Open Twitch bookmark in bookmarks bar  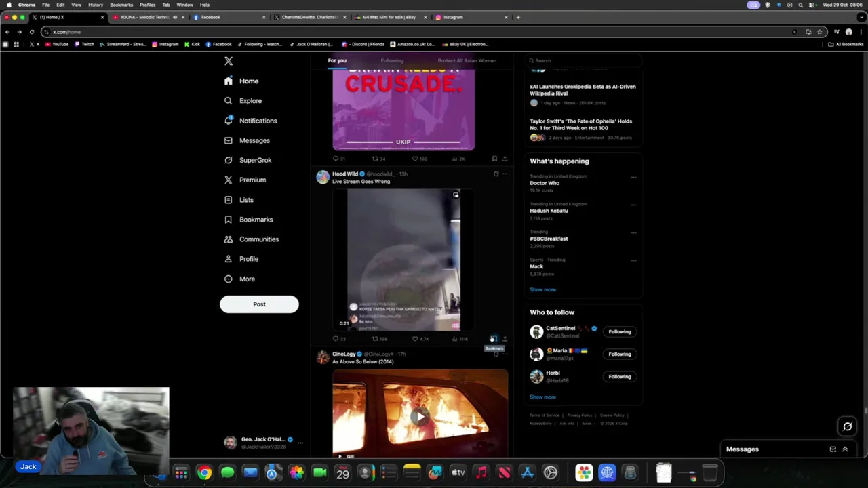(84, 44)
